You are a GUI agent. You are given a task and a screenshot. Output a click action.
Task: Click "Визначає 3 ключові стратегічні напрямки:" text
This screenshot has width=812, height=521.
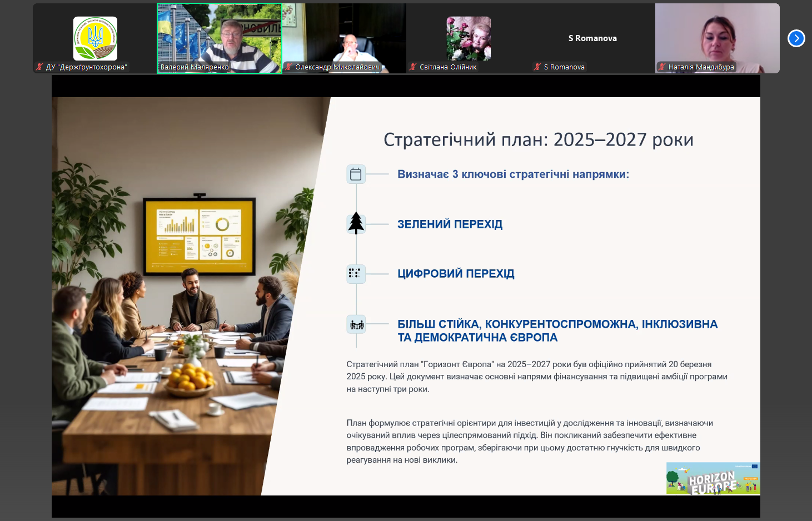513,174
